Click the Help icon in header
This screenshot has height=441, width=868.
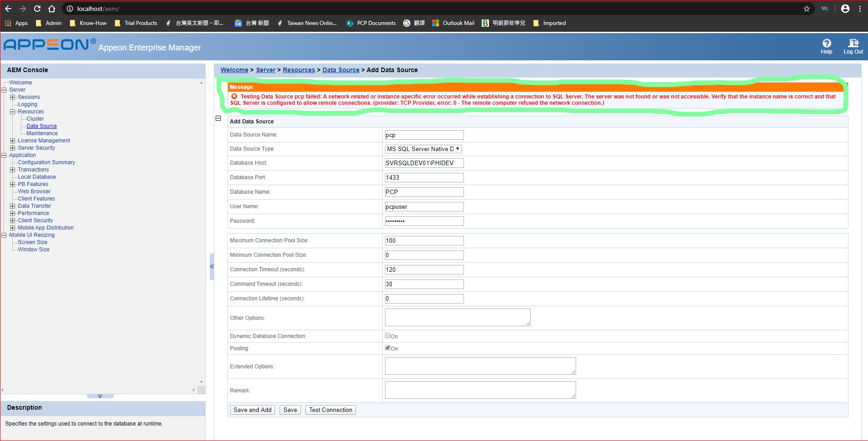826,44
